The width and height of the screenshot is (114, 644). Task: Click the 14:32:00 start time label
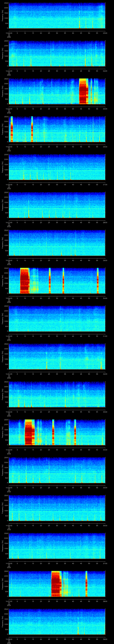9,412
